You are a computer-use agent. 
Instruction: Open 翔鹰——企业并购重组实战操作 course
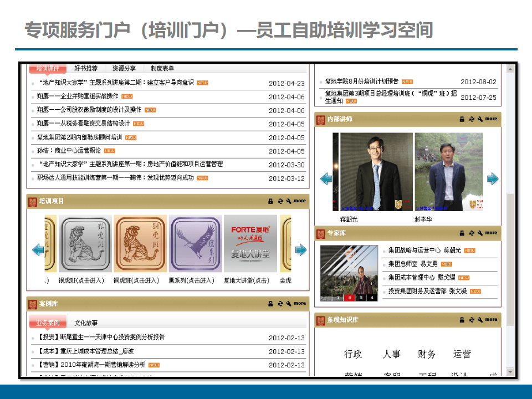(78, 96)
